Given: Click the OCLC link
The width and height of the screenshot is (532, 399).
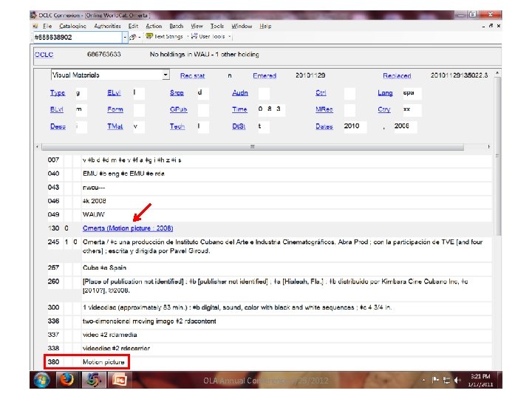Looking at the screenshot, I should tap(44, 55).
